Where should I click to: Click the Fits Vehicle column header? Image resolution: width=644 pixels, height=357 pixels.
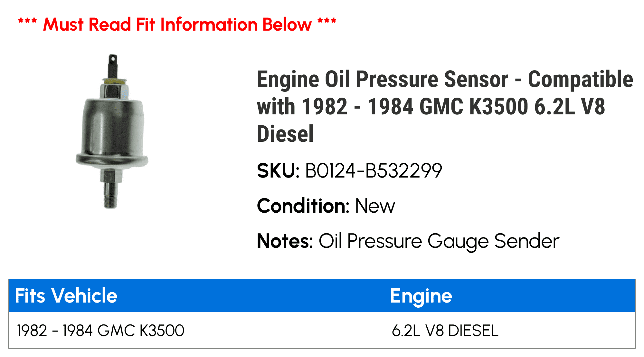(66, 295)
